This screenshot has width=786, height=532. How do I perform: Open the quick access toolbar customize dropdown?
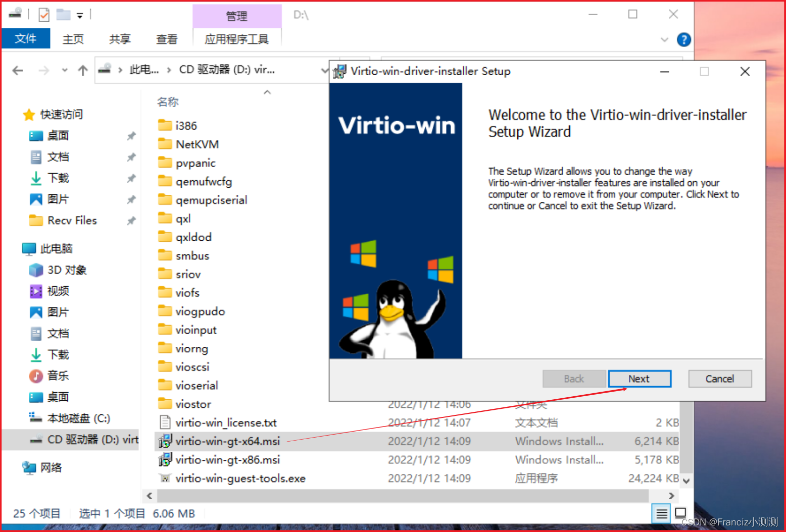pyautogui.click(x=80, y=16)
